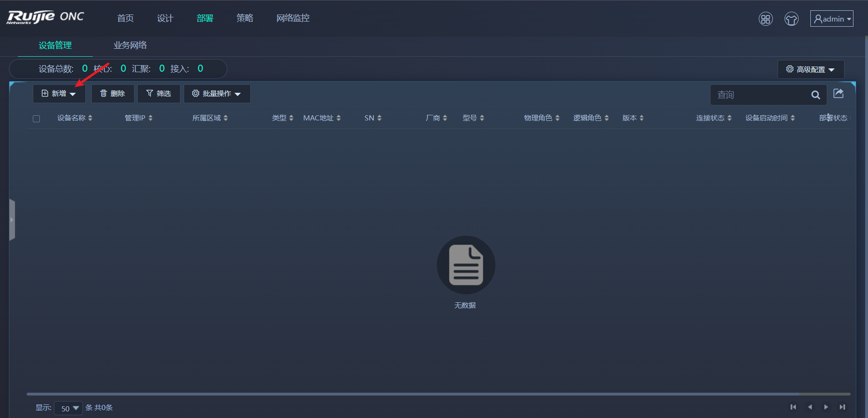Expand the 新增 dropdown button
The width and height of the screenshot is (868, 418).
click(x=59, y=94)
